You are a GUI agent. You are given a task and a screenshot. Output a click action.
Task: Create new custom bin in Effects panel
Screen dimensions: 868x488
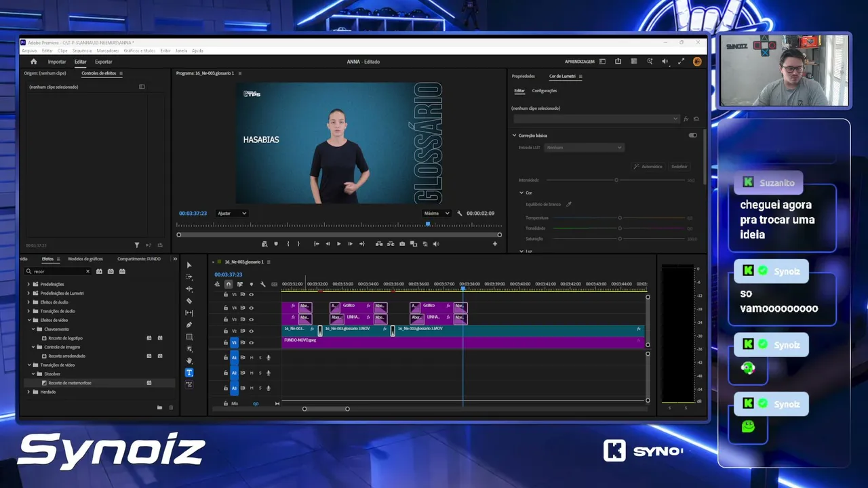(x=159, y=407)
